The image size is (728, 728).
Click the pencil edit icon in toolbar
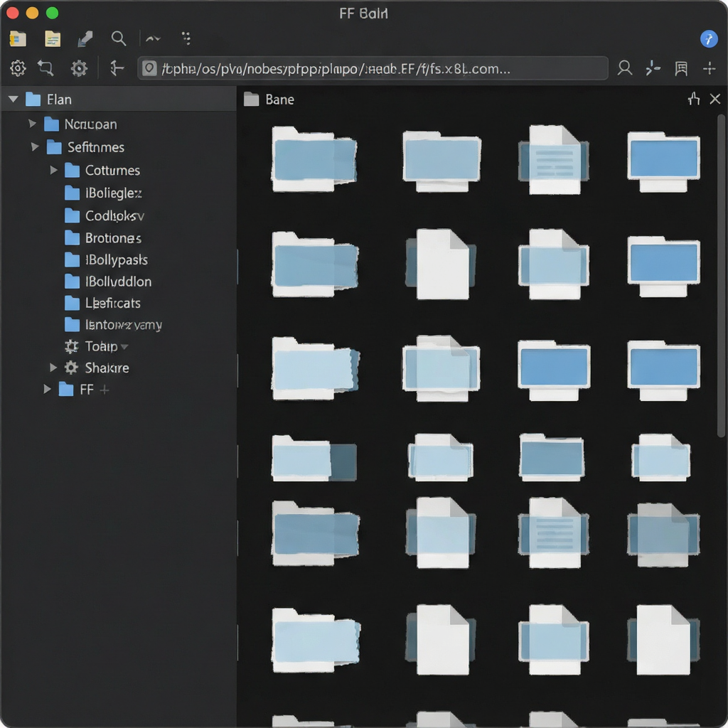coord(85,39)
